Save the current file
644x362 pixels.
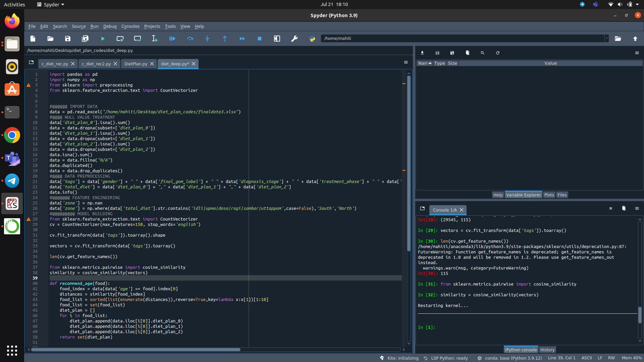(x=68, y=39)
